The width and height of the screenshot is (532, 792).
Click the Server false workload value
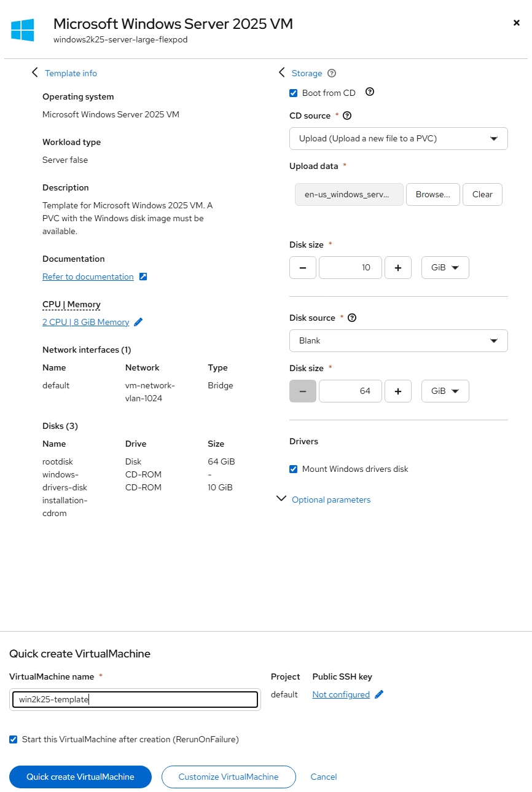(x=65, y=160)
